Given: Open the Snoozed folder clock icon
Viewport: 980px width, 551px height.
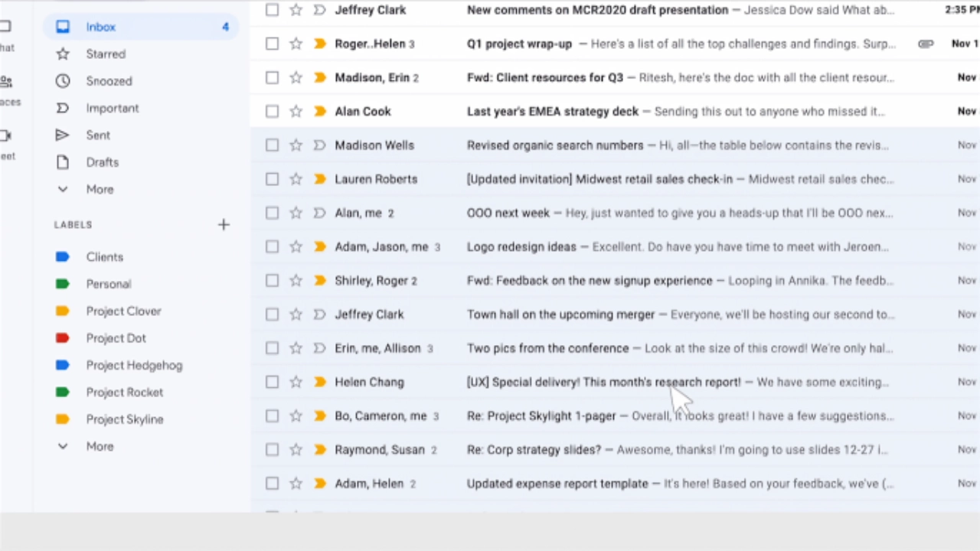Looking at the screenshot, I should coord(63,81).
